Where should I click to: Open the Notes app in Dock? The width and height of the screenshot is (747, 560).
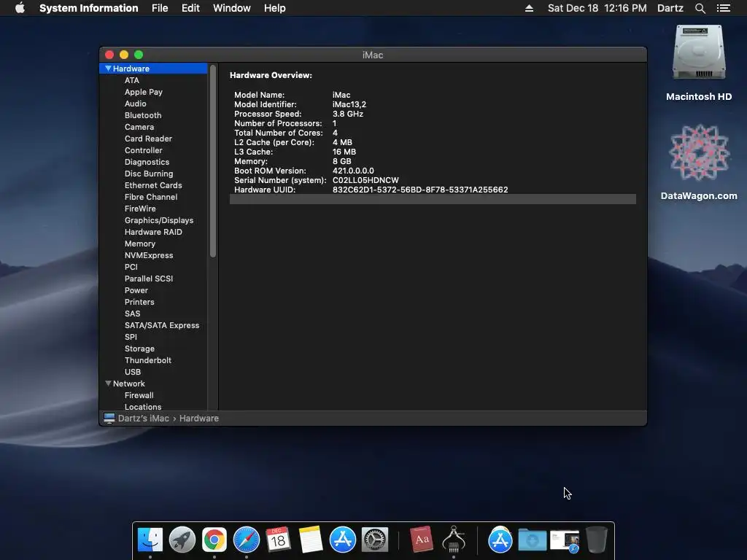[311, 540]
